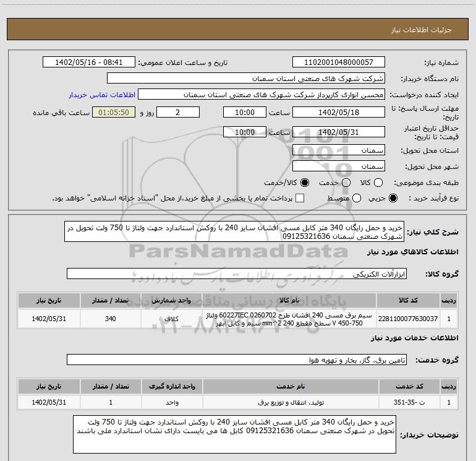Click the buyer organization name field
This screenshot has height=461, width=476.
[x=246, y=78]
